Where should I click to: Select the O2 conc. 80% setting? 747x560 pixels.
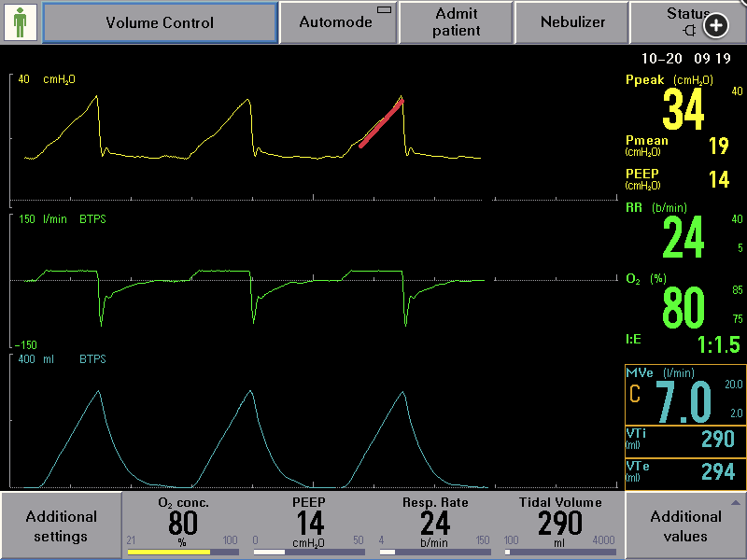pos(183,523)
